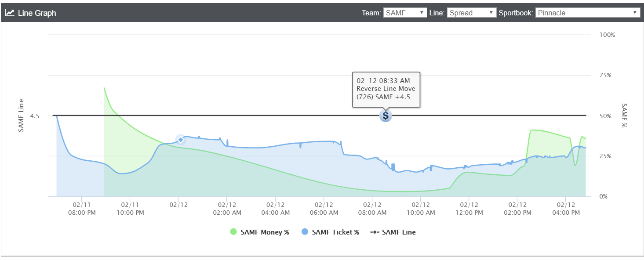
Task: Click the "Team:" label in the header
Action: (x=371, y=13)
